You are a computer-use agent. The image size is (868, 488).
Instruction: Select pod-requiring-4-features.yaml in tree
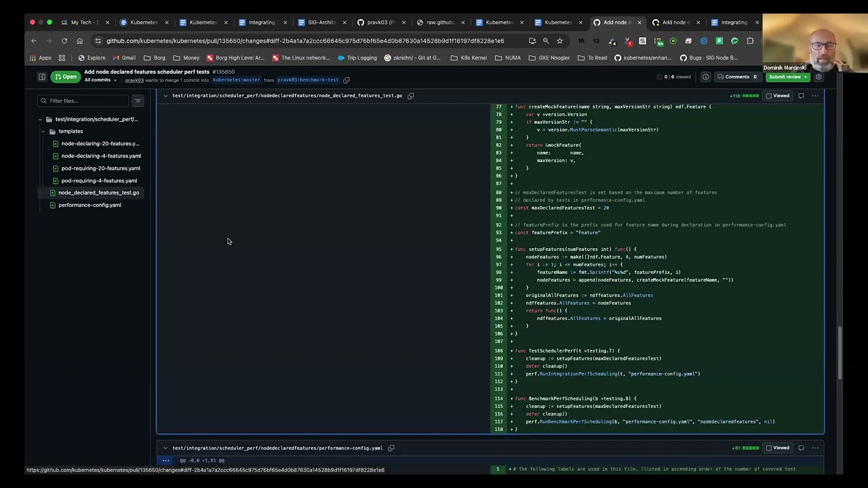pyautogui.click(x=94, y=180)
